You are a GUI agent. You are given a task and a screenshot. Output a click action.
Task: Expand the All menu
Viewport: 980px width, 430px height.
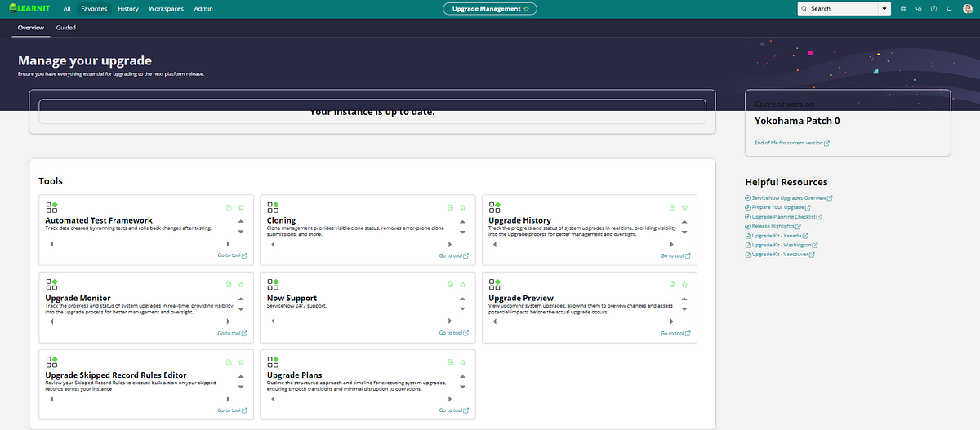pos(66,9)
